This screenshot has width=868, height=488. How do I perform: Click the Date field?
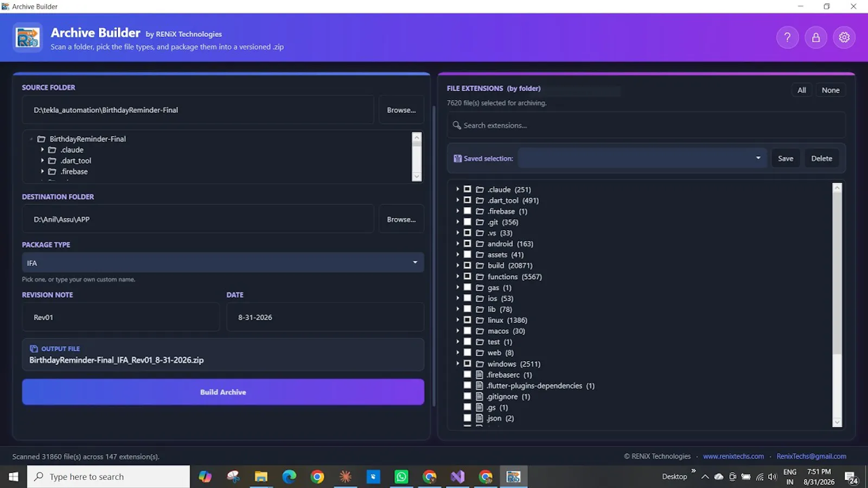point(325,317)
